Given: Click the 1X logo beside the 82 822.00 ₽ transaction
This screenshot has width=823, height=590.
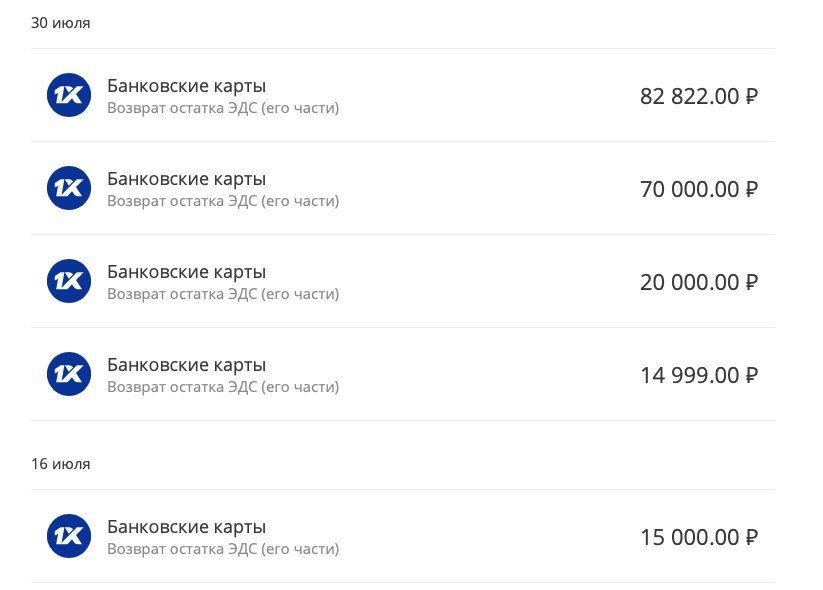Looking at the screenshot, I should pyautogui.click(x=69, y=95).
